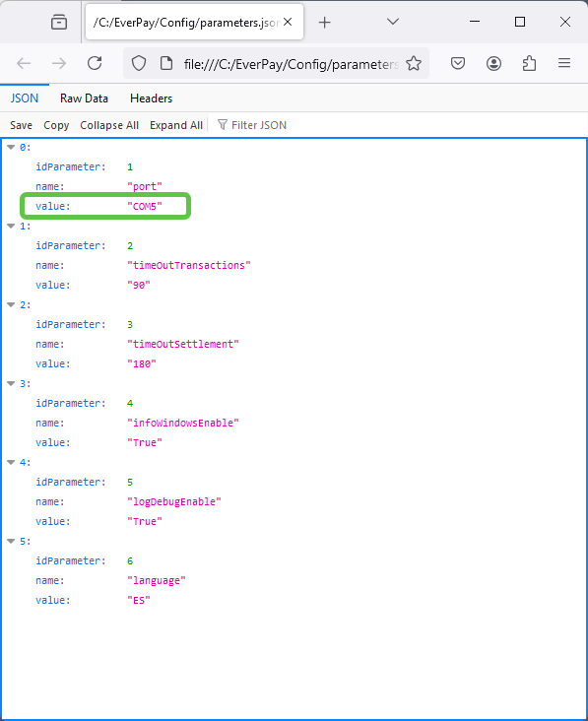Screen dimensions: 588x721
Task: Open the Pocket save icon
Action: [x=458, y=63]
